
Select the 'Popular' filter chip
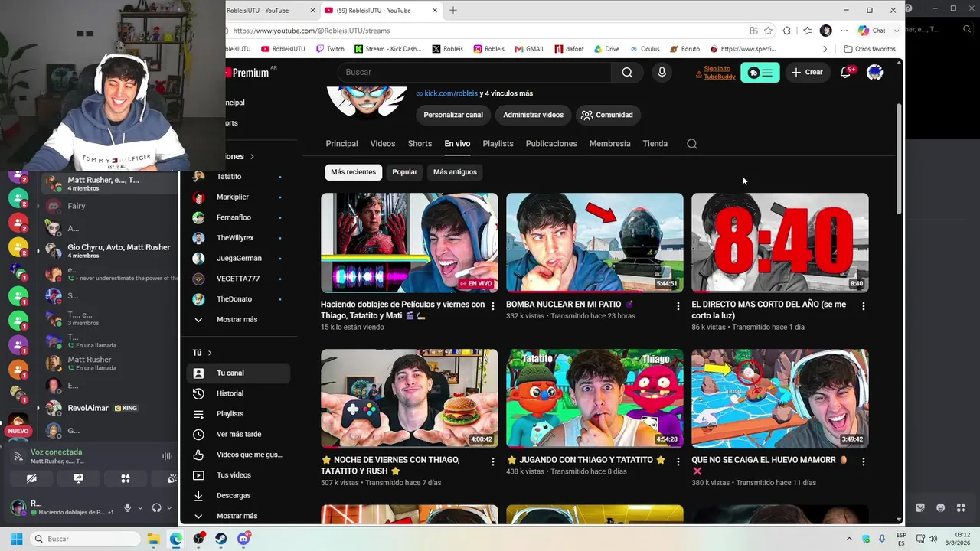click(x=404, y=172)
